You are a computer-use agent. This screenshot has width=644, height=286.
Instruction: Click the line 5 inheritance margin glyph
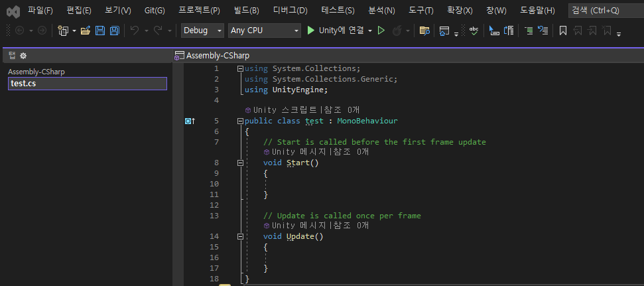[x=189, y=121]
